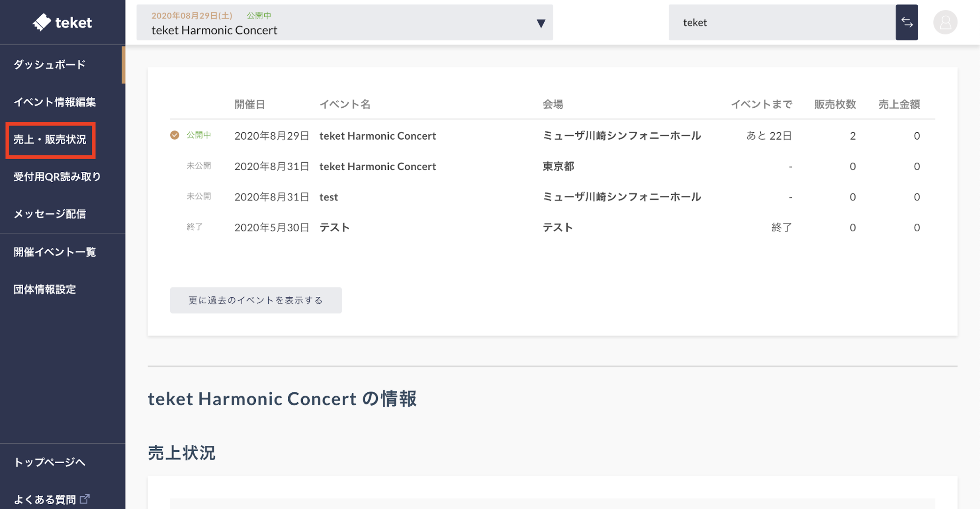Select the ended テスト event row
The height and width of the screenshot is (509, 980).
point(334,227)
